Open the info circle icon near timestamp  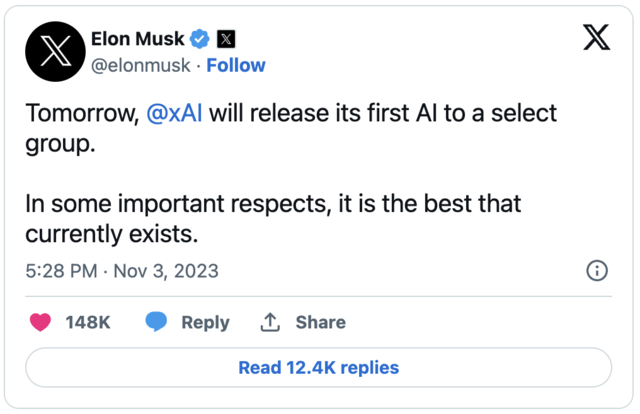(596, 270)
